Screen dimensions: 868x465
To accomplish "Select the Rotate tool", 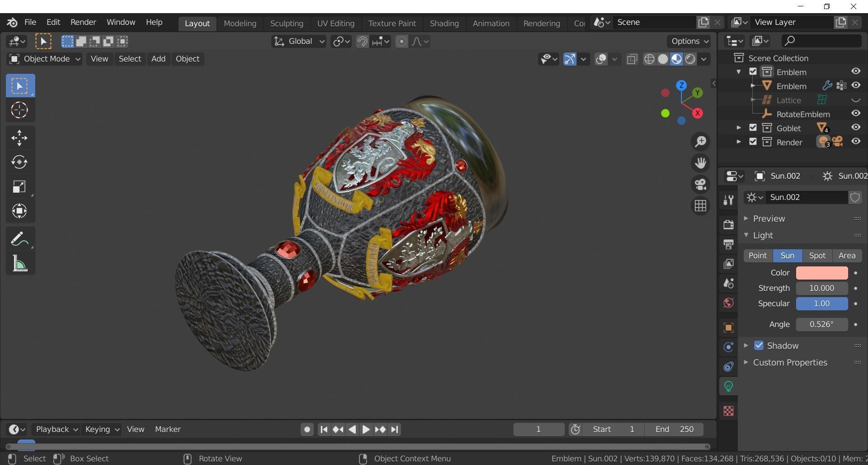I will coord(19,162).
